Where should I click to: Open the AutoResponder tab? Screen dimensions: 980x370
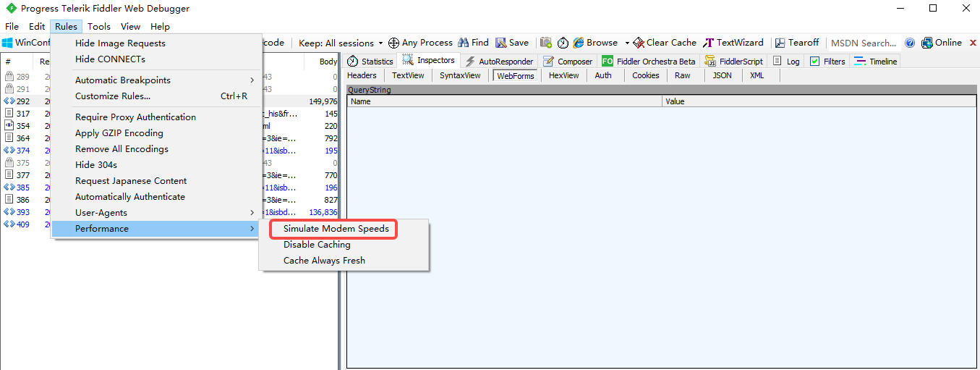point(499,62)
